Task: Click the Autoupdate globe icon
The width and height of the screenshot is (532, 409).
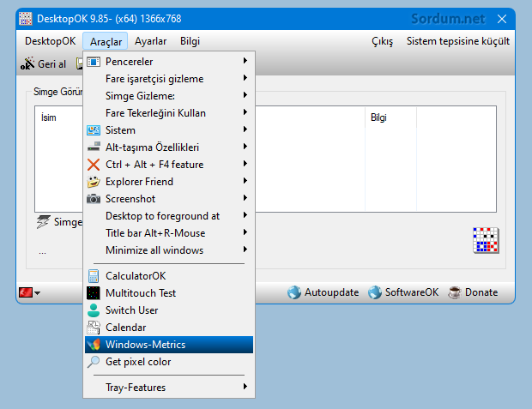Action: [294, 292]
